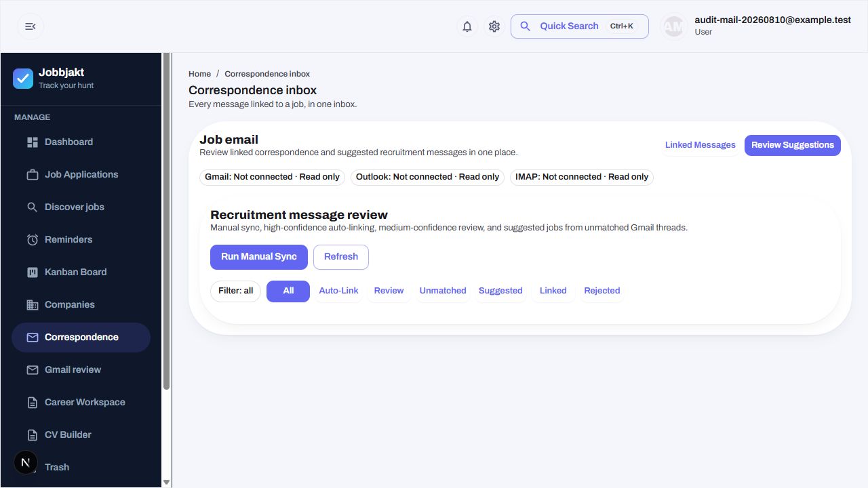The image size is (868, 488).
Task: Click the user avatar circle
Action: click(673, 26)
